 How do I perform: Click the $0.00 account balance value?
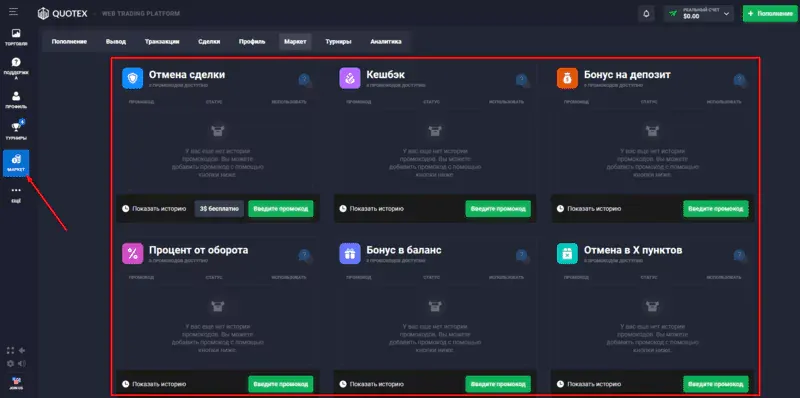[691, 16]
